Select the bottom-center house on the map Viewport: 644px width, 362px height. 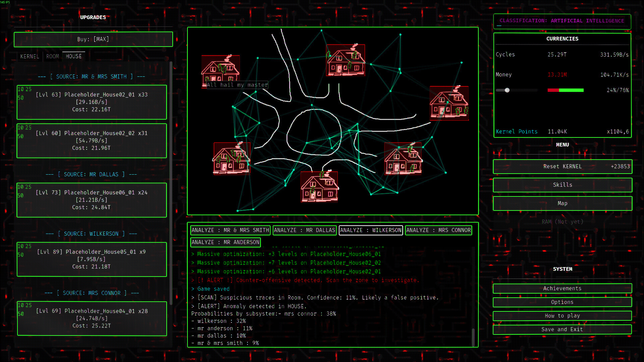pos(319,187)
